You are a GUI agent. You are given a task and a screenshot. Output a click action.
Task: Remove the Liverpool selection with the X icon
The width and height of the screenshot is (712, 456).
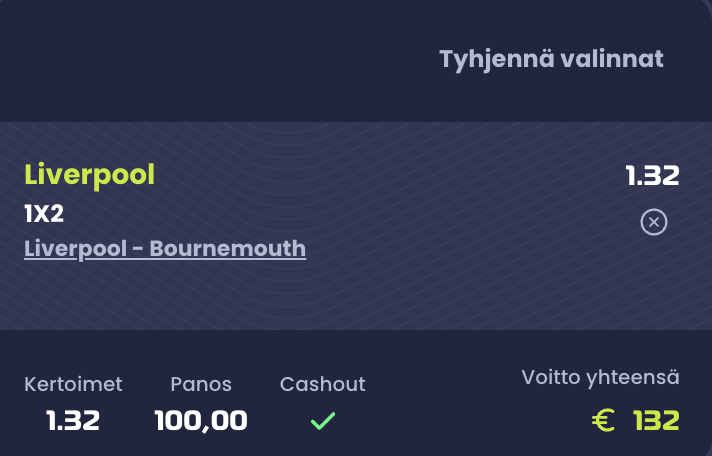654,222
